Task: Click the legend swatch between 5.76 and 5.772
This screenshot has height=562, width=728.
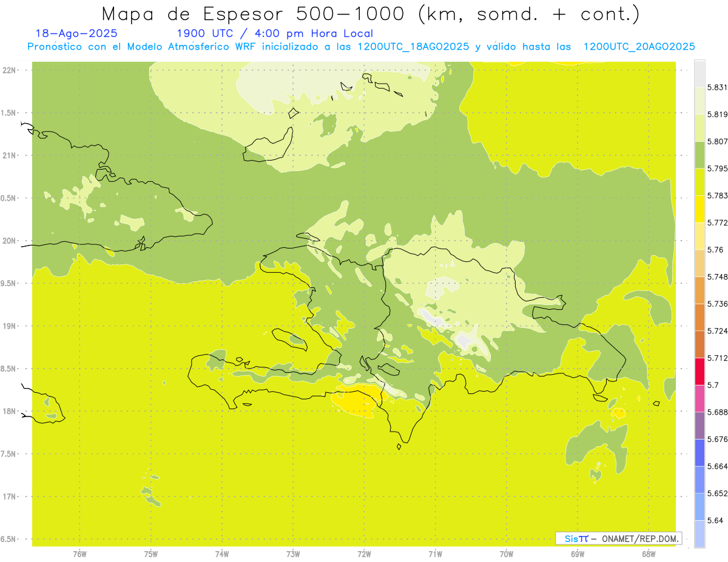Action: pyautogui.click(x=699, y=236)
